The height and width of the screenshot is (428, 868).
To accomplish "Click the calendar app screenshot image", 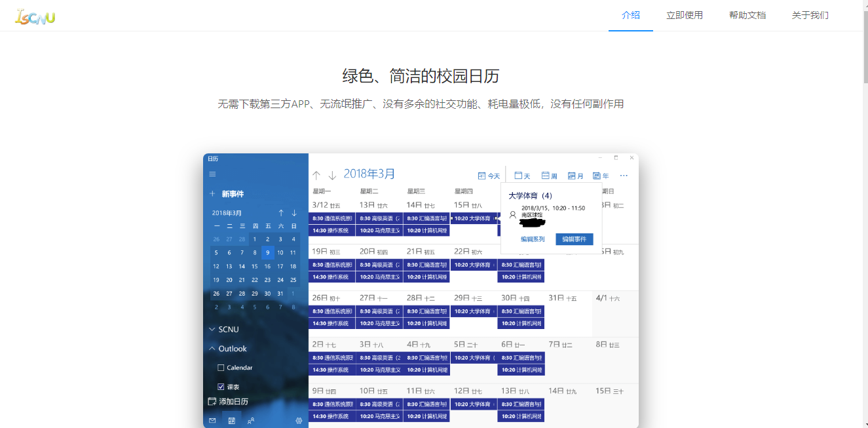I will click(x=421, y=290).
